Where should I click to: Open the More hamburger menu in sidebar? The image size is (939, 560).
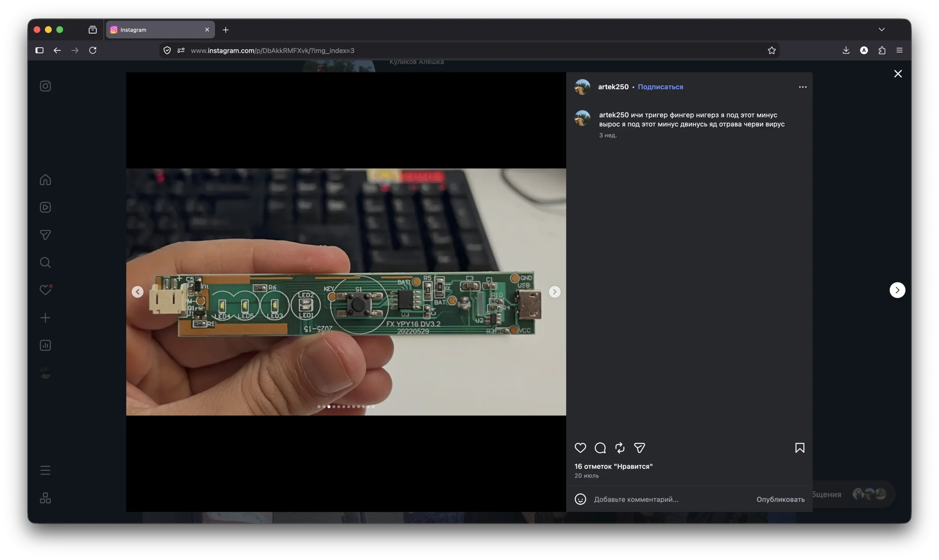pos(45,470)
